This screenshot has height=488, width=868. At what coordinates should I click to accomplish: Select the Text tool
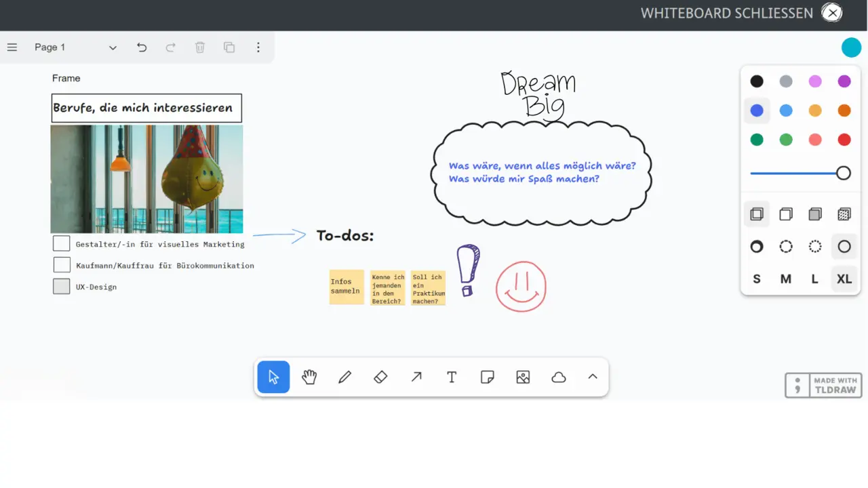[x=452, y=377]
